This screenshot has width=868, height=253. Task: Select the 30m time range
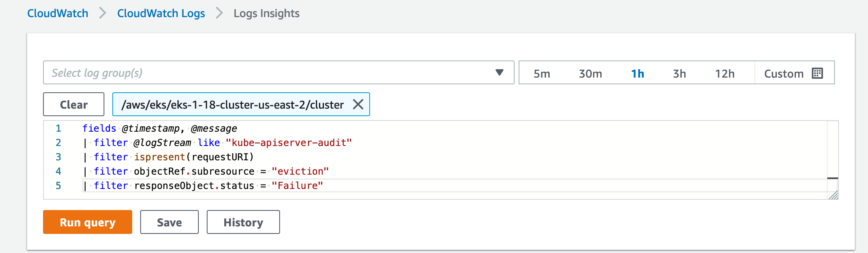pos(590,74)
